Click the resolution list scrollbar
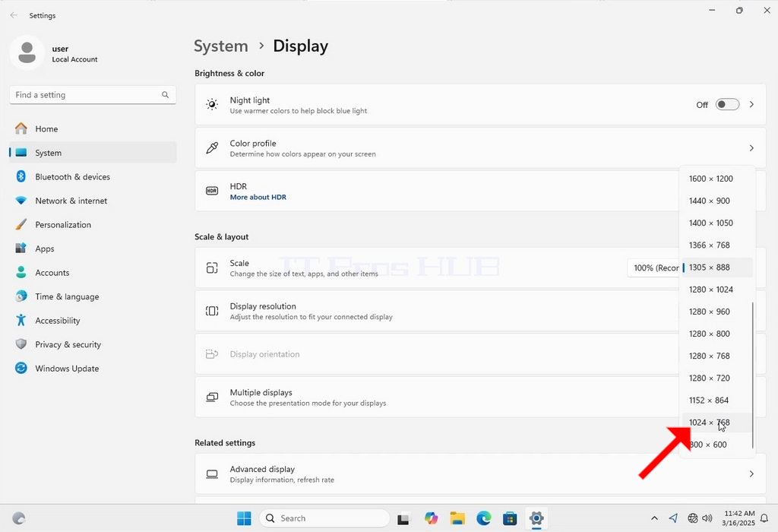778x532 pixels. coord(753,375)
